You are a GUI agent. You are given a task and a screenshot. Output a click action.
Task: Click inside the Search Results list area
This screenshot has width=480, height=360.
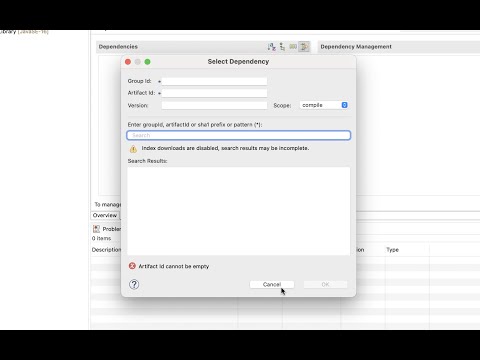(x=239, y=211)
